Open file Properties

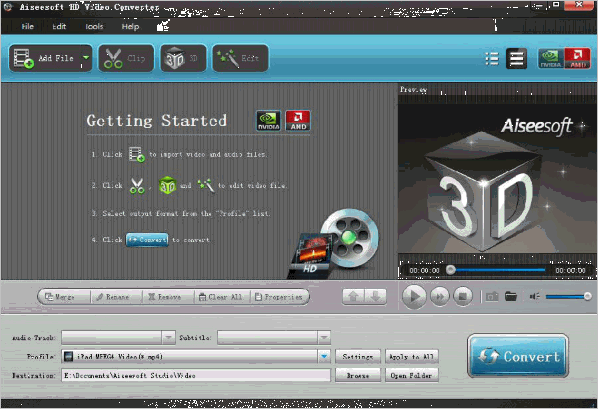pos(279,297)
